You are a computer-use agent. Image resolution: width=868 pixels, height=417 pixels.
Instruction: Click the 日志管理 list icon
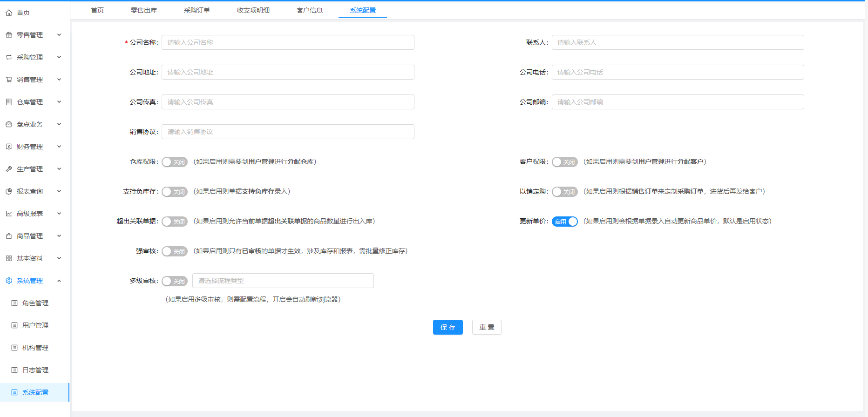pyautogui.click(x=14, y=370)
